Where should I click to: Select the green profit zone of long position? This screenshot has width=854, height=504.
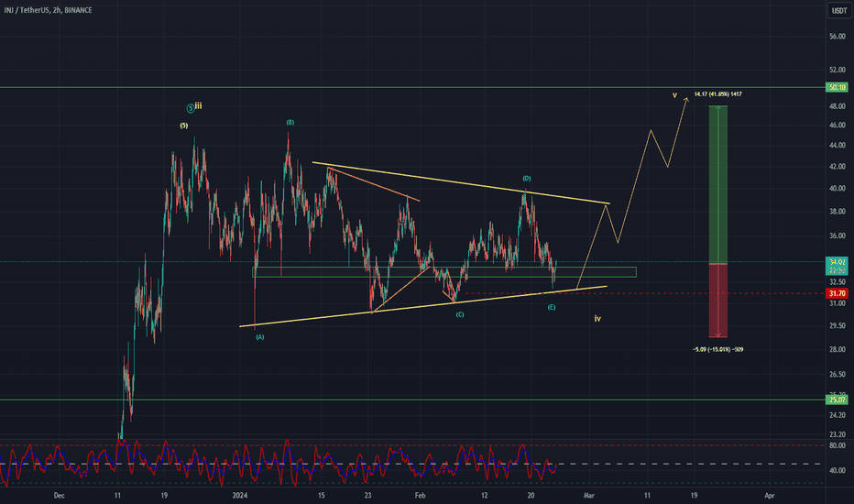coord(717,185)
